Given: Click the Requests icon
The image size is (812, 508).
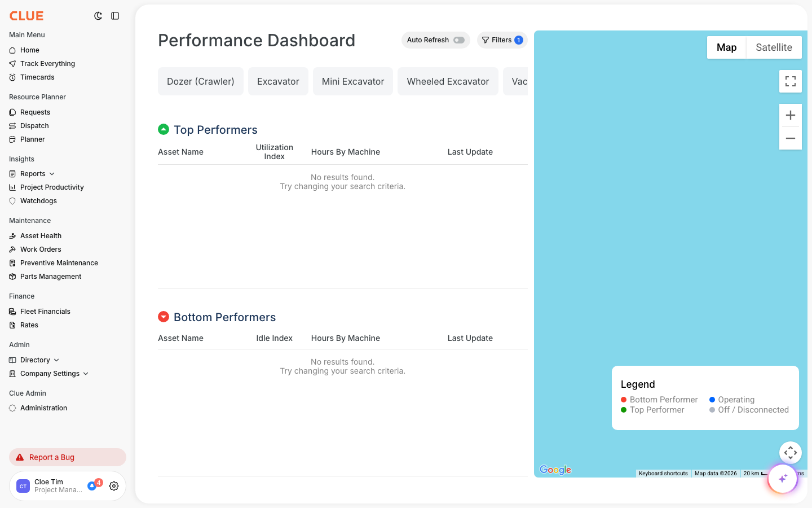Looking at the screenshot, I should [12, 112].
